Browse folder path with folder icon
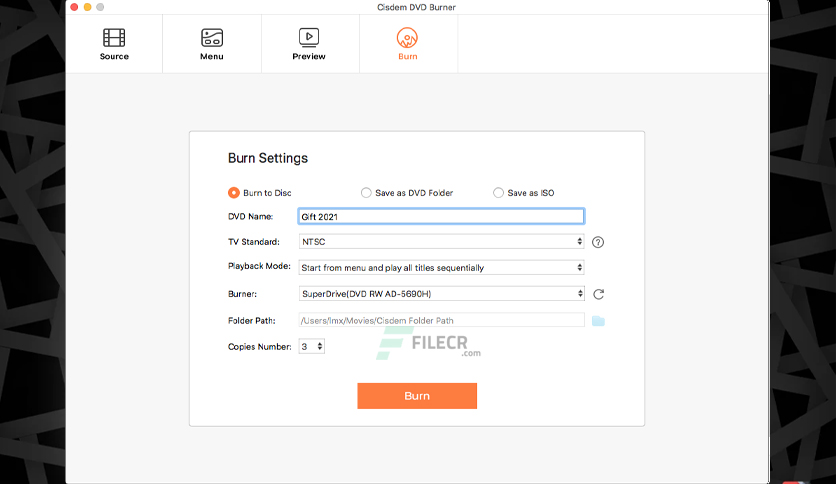This screenshot has height=484, width=836. (x=598, y=321)
